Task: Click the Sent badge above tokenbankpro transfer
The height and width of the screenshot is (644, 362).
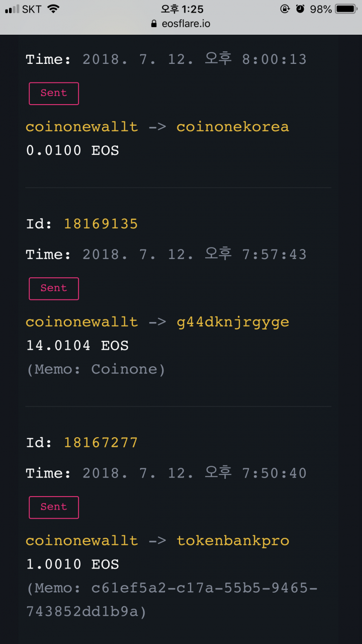Action: pos(54,508)
